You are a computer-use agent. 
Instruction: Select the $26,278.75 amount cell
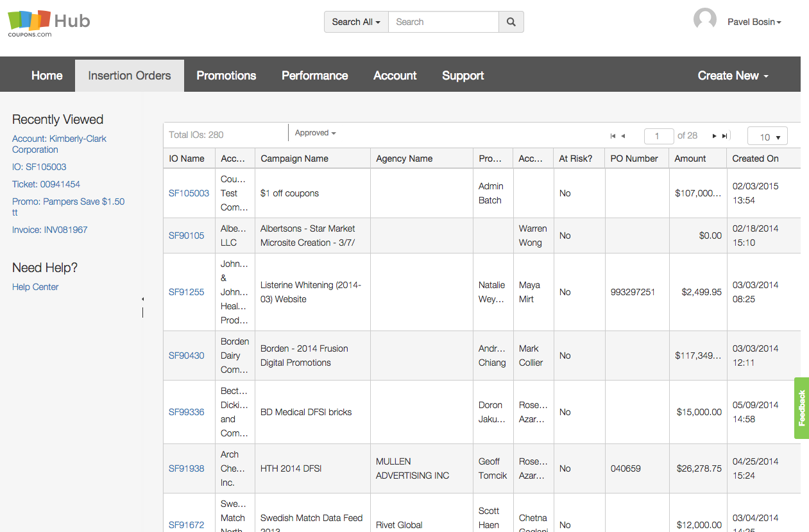[x=697, y=468]
